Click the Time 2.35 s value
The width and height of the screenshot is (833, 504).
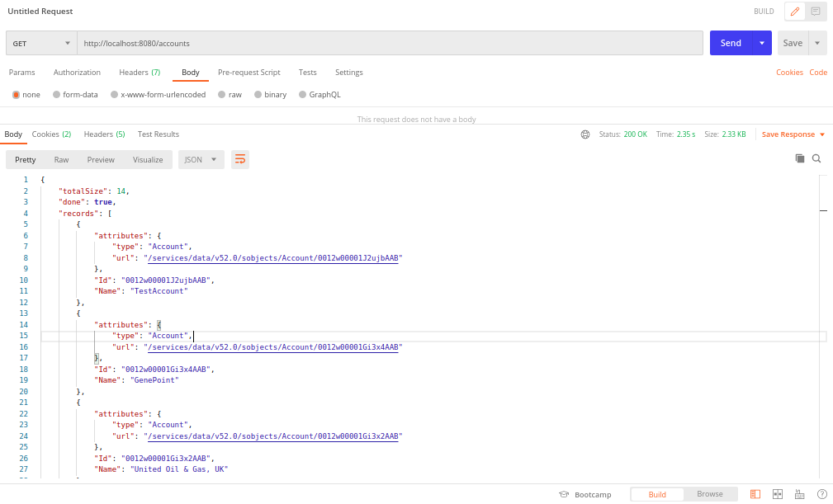pos(686,134)
